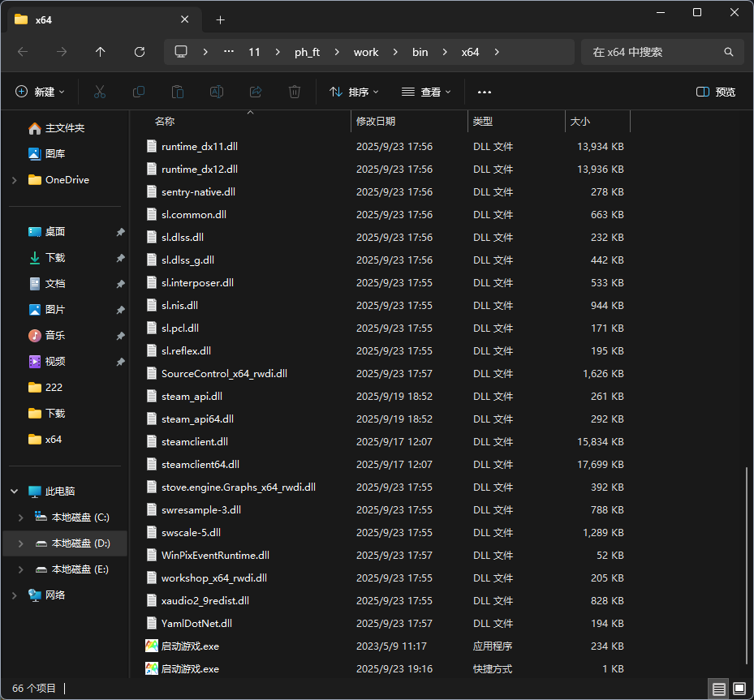Click the vertical scrollbar thumb
This screenshot has width=754, height=700.
pos(748,568)
